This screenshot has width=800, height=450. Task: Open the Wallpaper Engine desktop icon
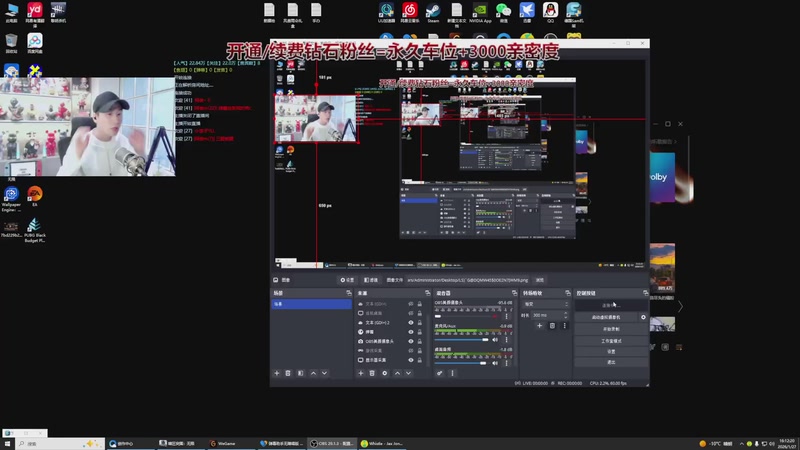coord(11,198)
